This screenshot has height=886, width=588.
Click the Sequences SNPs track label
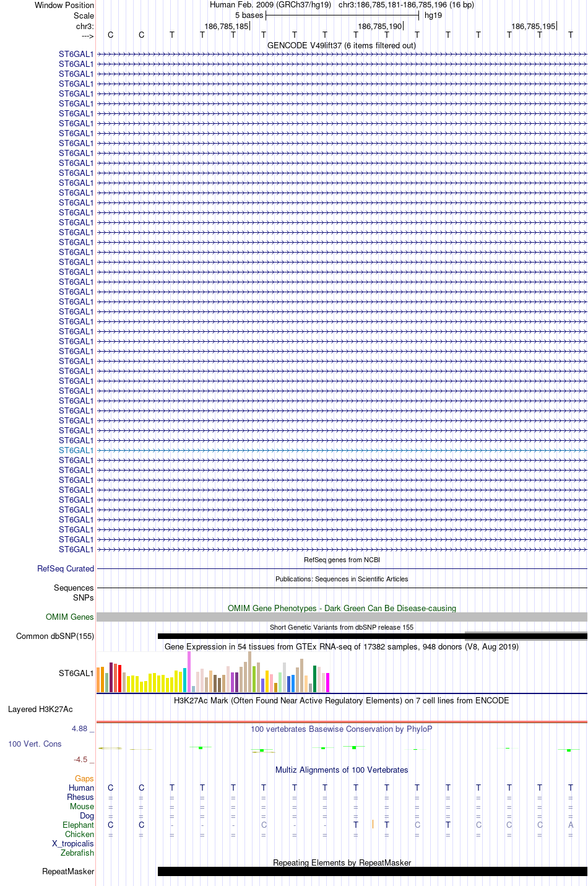[74, 593]
